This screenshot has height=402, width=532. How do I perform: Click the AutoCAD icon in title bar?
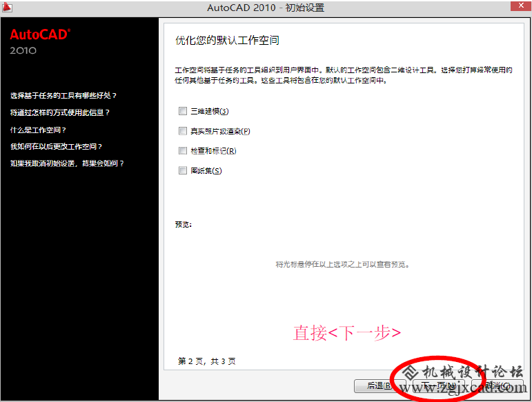point(7,7)
